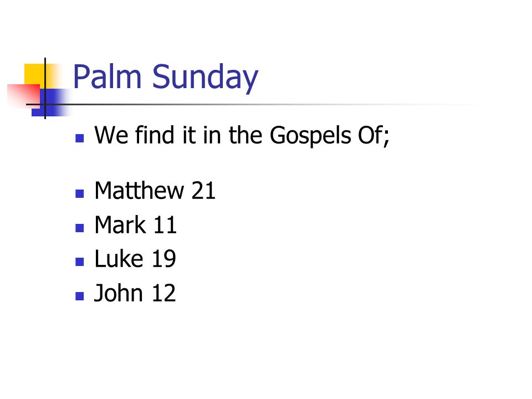Click the Mark 11 text
532x399 pixels.
[135, 224]
